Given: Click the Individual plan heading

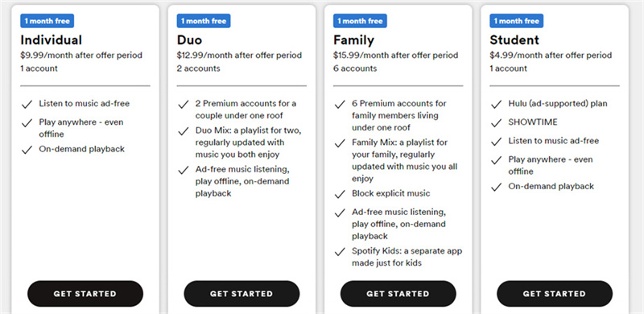Looking at the screenshot, I should (x=52, y=40).
